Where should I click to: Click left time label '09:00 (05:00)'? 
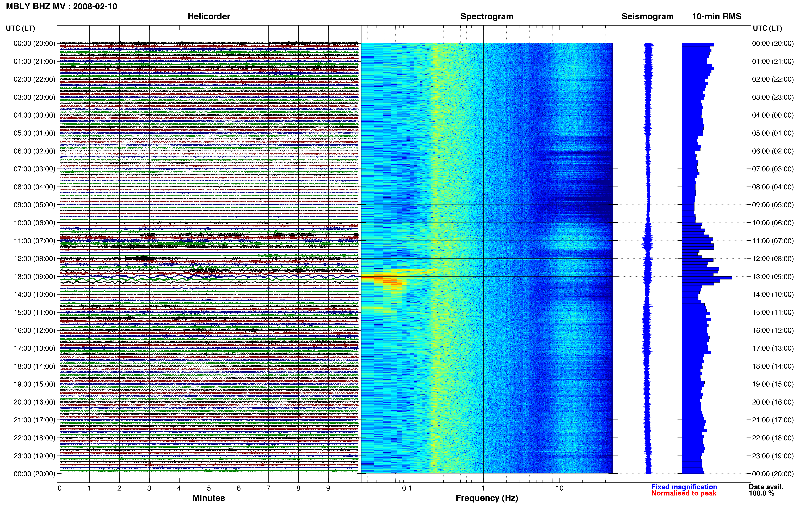point(34,205)
